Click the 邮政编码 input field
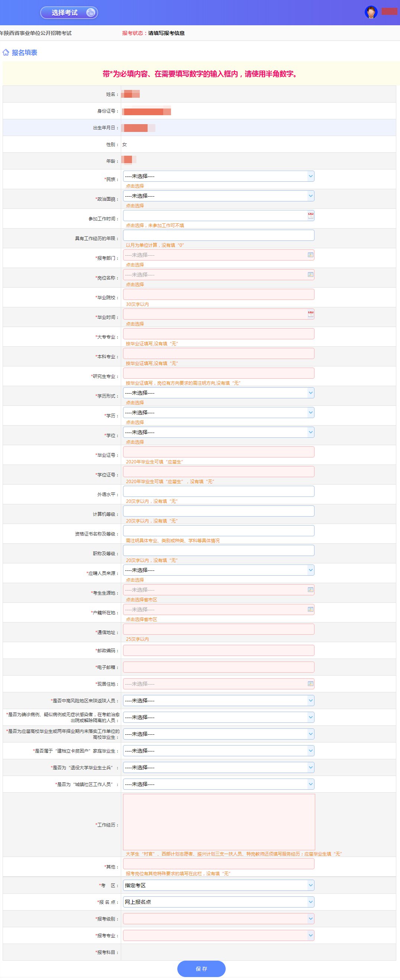This screenshot has width=400, height=980. (219, 650)
